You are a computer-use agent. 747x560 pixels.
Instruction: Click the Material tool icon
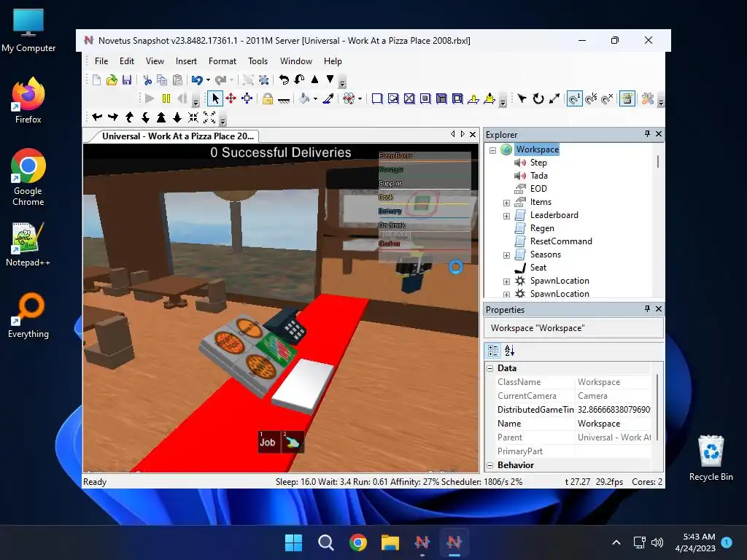pyautogui.click(x=349, y=98)
